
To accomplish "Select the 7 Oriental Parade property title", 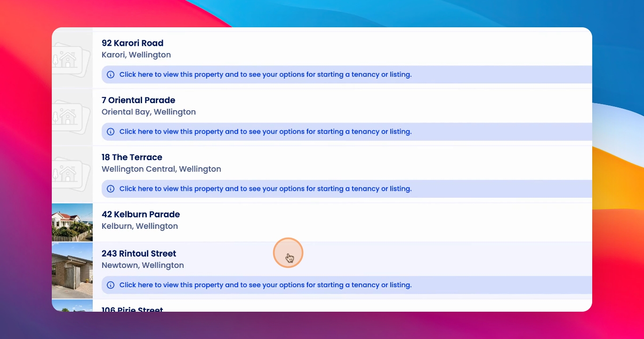I will pyautogui.click(x=138, y=100).
